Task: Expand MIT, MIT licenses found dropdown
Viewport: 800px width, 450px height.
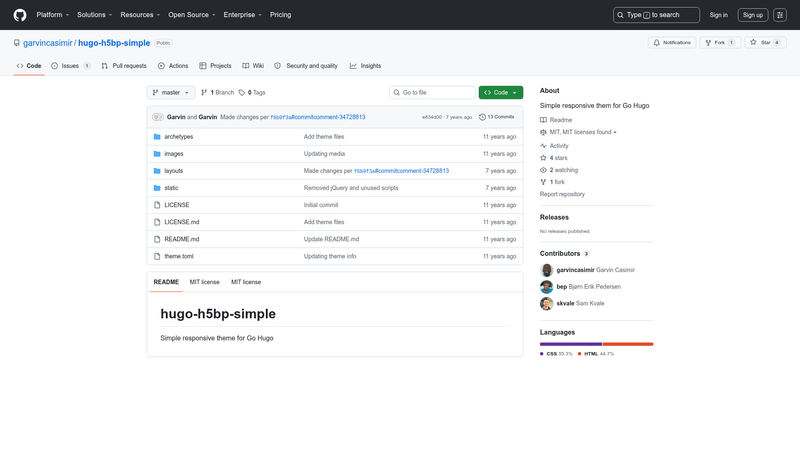Action: 583,132
